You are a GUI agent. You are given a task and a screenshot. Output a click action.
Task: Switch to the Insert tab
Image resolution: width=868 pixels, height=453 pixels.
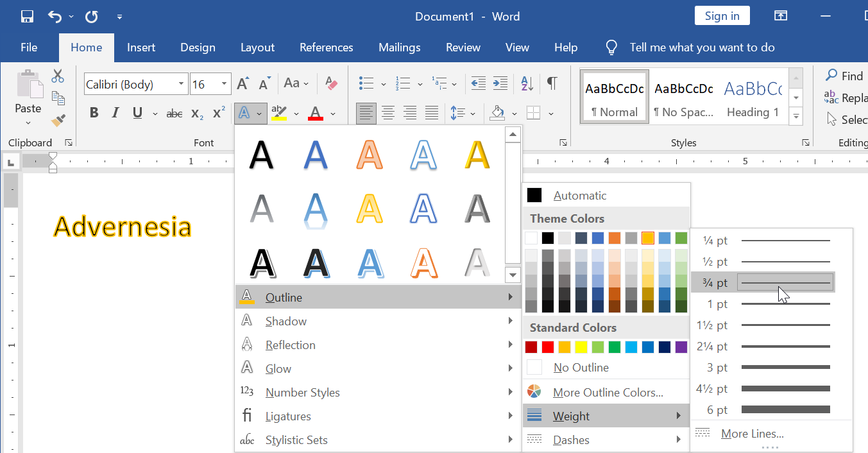141,47
